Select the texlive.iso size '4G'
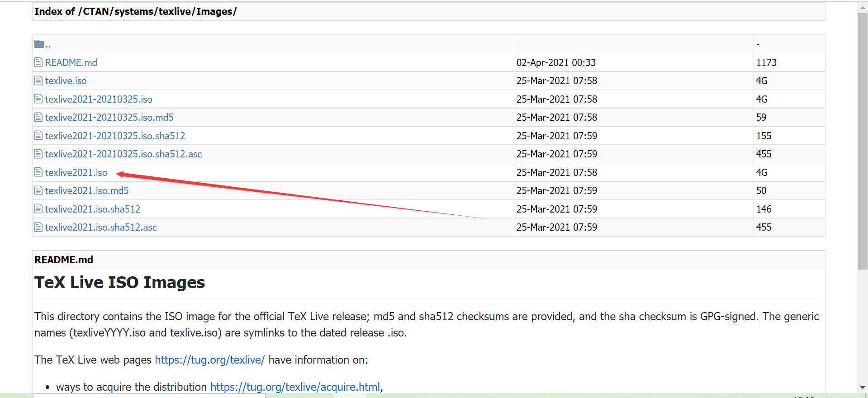Image resolution: width=868 pixels, height=398 pixels. [762, 81]
